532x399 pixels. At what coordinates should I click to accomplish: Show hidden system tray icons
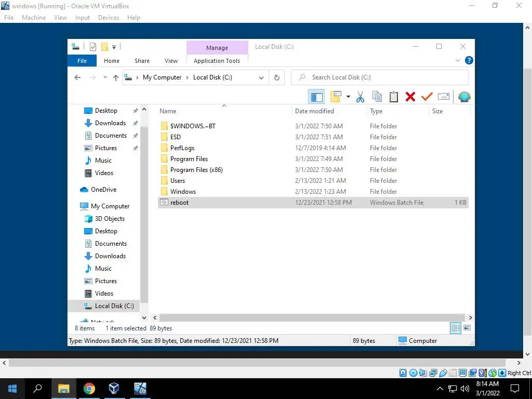[440, 389]
